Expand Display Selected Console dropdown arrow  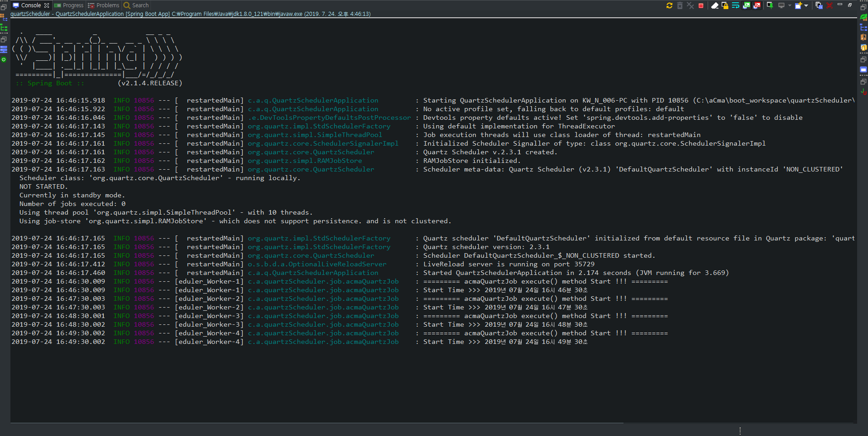pos(790,5)
